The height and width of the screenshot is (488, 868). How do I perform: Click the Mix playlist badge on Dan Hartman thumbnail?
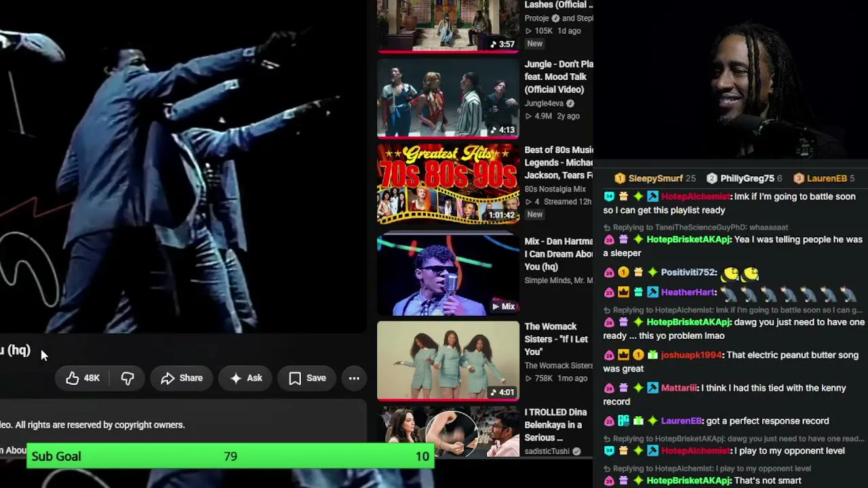pos(503,306)
